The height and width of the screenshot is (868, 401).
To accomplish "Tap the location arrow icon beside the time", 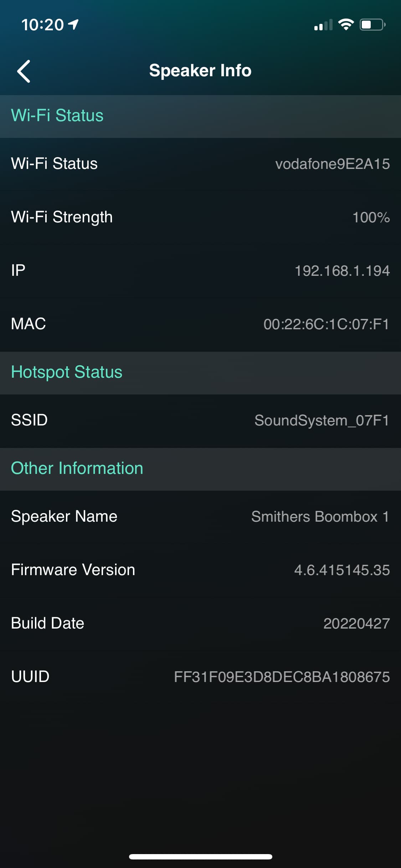I will coord(73,25).
